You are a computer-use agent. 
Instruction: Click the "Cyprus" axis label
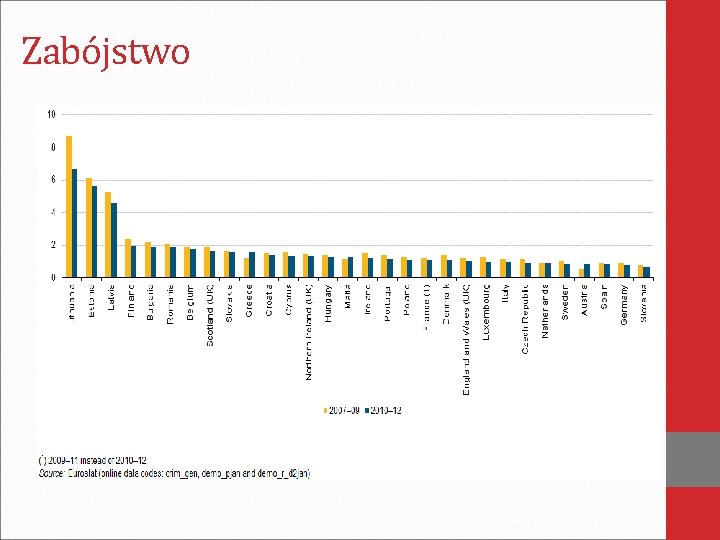289,300
